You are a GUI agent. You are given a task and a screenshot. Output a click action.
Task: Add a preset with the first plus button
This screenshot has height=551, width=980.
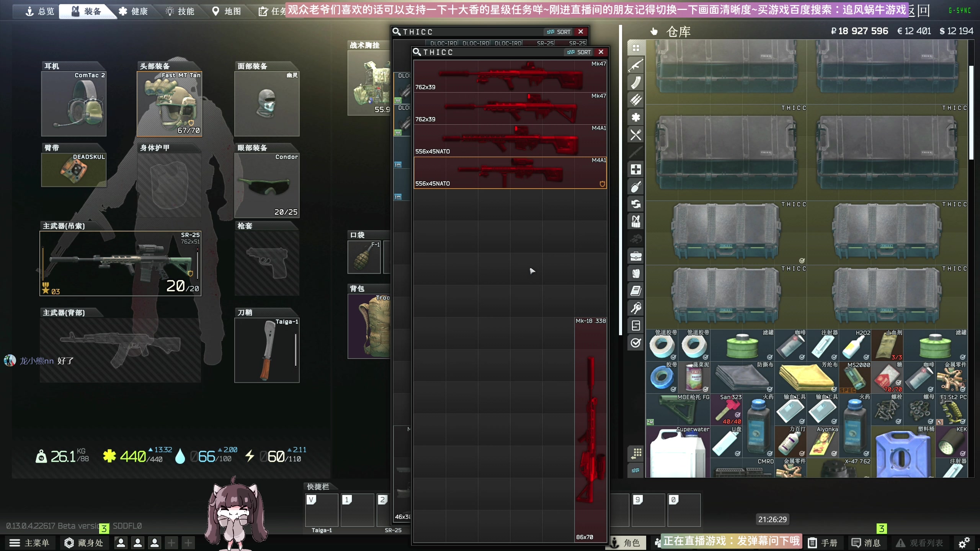coord(171,543)
